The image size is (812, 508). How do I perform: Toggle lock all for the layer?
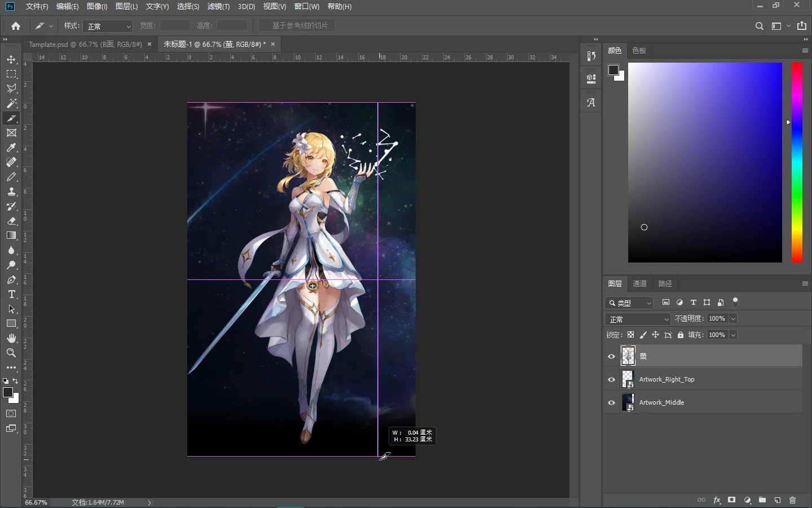click(x=681, y=335)
